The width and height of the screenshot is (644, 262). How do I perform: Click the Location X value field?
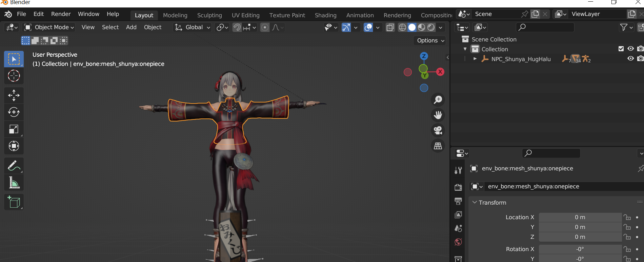point(580,217)
